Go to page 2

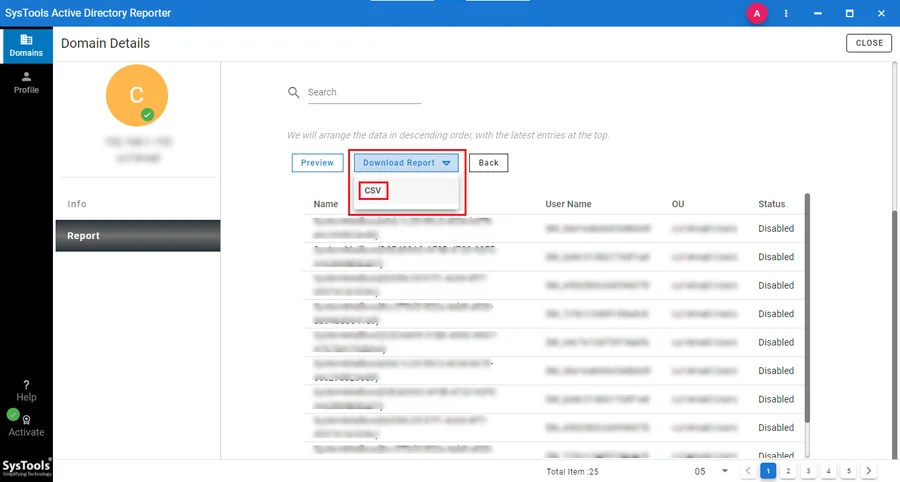[x=788, y=471]
